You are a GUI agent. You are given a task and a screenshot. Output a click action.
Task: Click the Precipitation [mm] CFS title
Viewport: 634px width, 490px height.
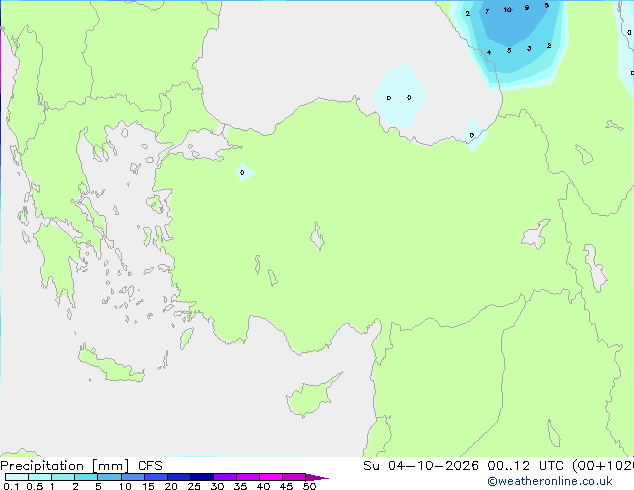[81, 466]
